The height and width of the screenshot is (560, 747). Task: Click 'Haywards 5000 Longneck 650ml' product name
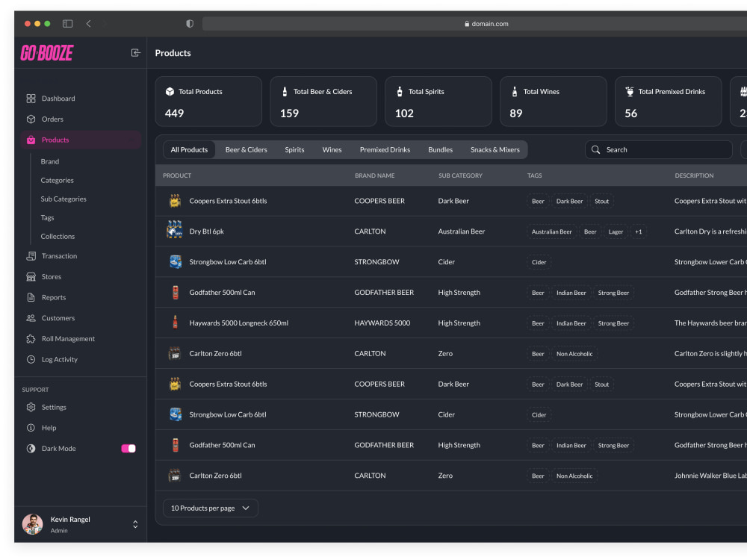tap(239, 323)
